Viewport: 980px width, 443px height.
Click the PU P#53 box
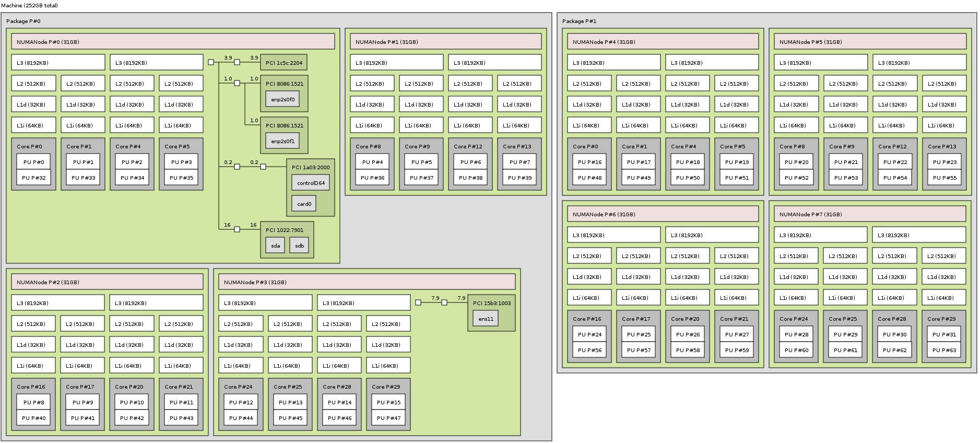pyautogui.click(x=846, y=178)
